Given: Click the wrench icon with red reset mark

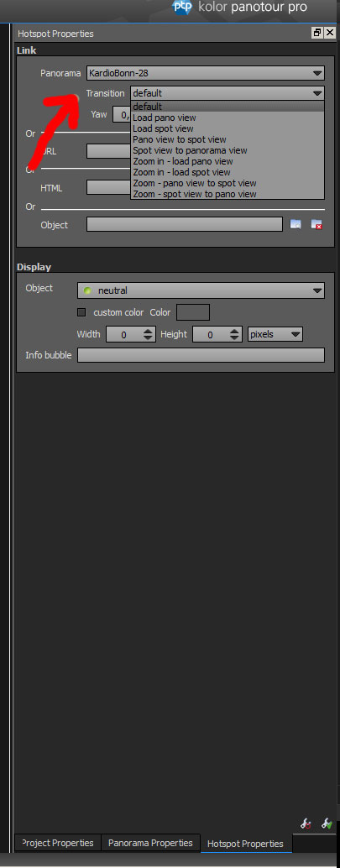Looking at the screenshot, I should coord(306,824).
